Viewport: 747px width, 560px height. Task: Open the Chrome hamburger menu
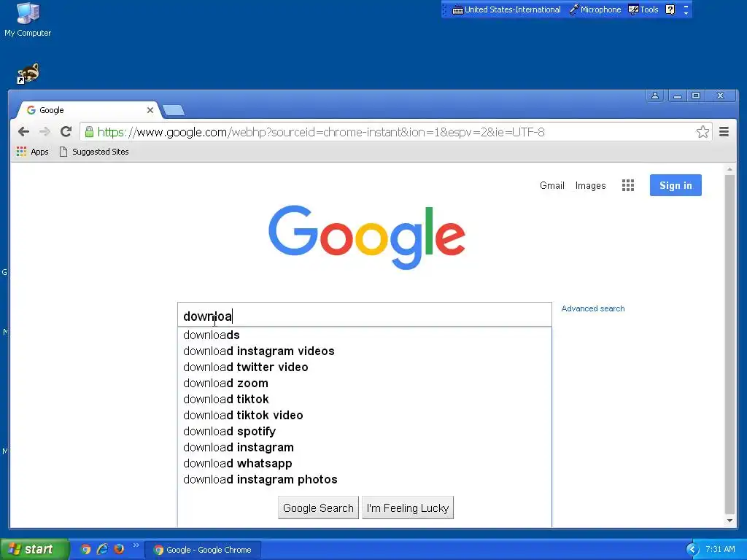(724, 132)
